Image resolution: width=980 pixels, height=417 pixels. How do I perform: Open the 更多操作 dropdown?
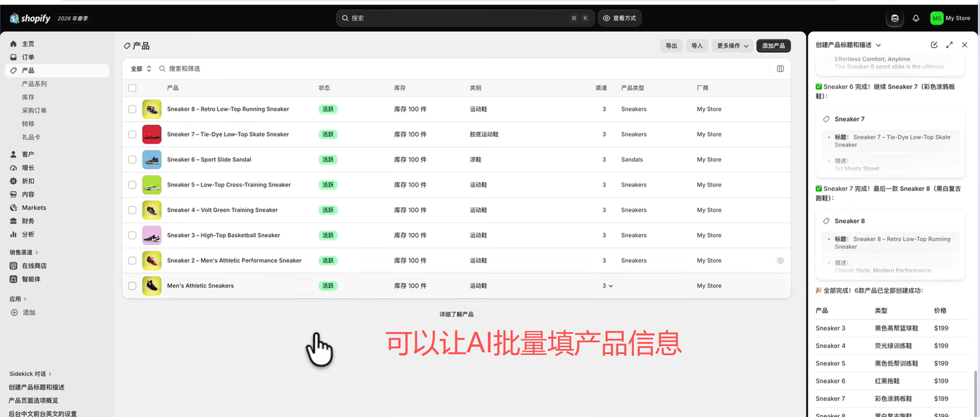point(733,46)
